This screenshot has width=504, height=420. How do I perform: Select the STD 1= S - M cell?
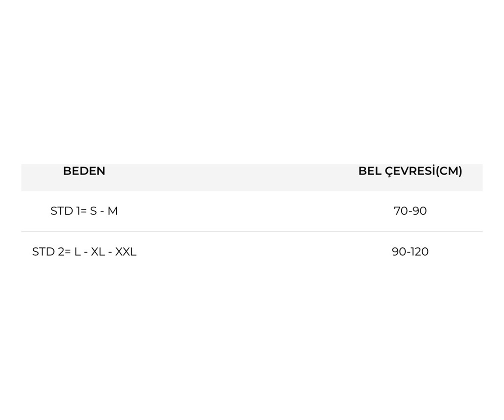tap(84, 211)
